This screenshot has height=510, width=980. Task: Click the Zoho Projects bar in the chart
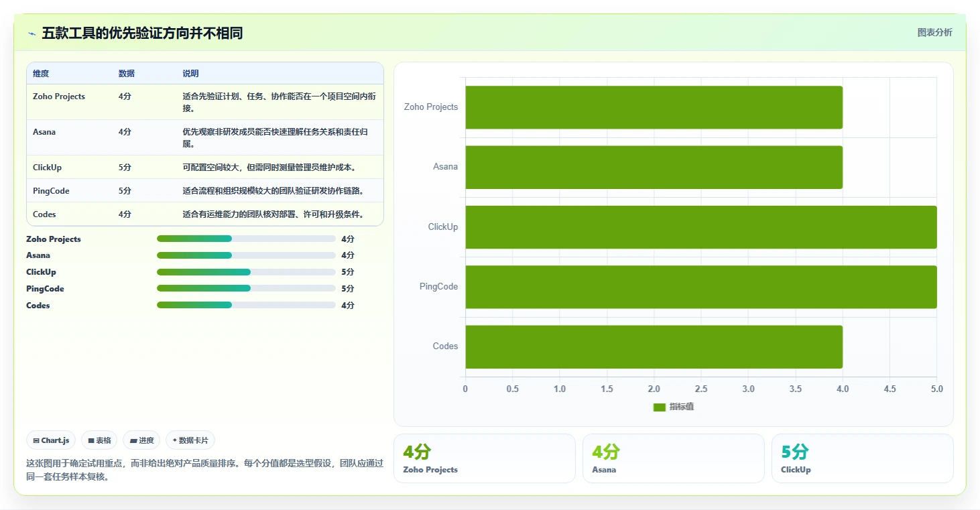(654, 107)
